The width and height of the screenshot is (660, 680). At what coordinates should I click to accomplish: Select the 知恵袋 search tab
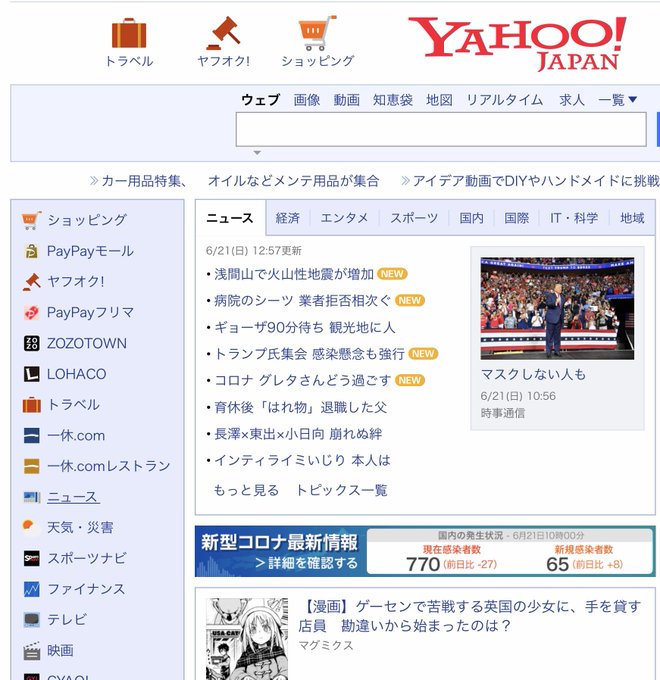pyautogui.click(x=393, y=100)
